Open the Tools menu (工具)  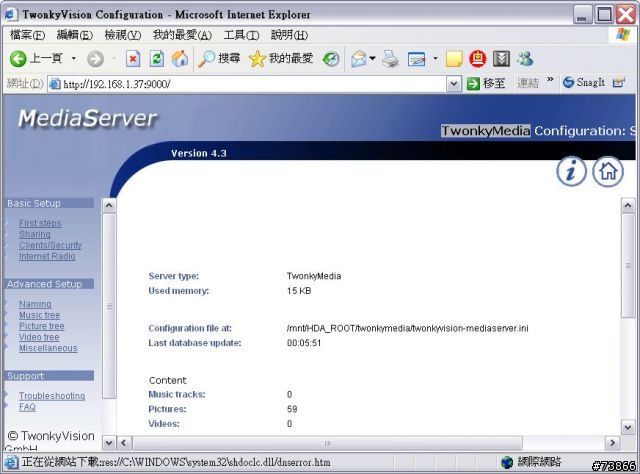[x=241, y=35]
